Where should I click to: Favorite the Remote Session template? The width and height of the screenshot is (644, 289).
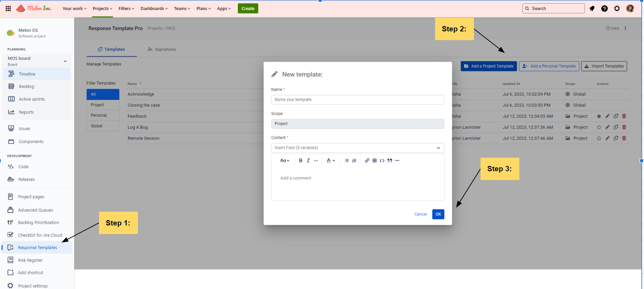click(x=599, y=138)
